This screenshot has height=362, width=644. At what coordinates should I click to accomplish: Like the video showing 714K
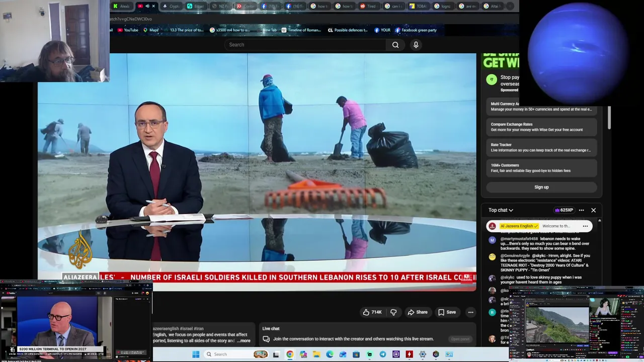pos(372,312)
